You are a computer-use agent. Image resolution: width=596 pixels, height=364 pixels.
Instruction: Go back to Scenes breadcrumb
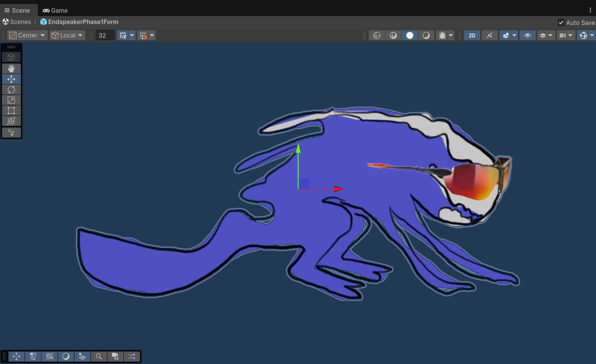pyautogui.click(x=21, y=22)
